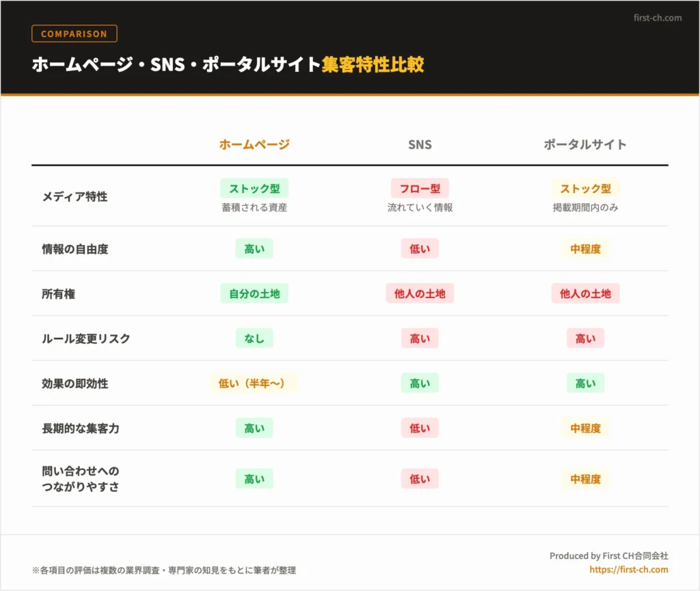Switch to the ホームページ column header
The height and width of the screenshot is (591, 700).
(x=254, y=144)
